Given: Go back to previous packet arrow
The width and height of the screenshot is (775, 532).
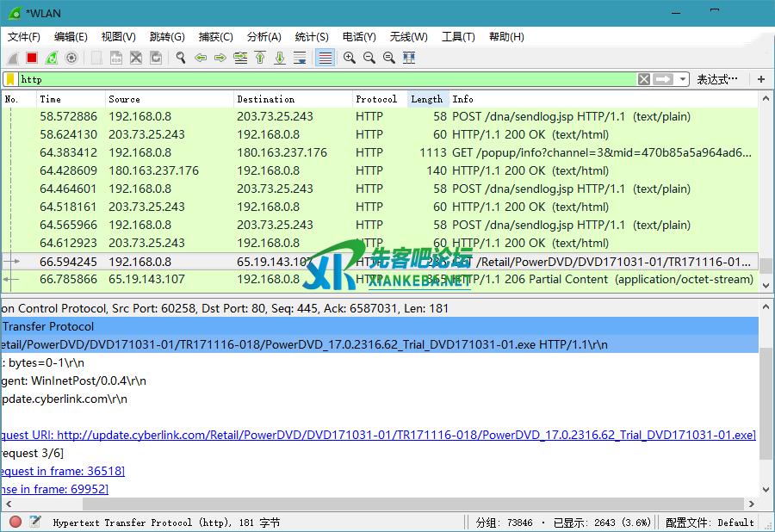Looking at the screenshot, I should click(x=201, y=58).
